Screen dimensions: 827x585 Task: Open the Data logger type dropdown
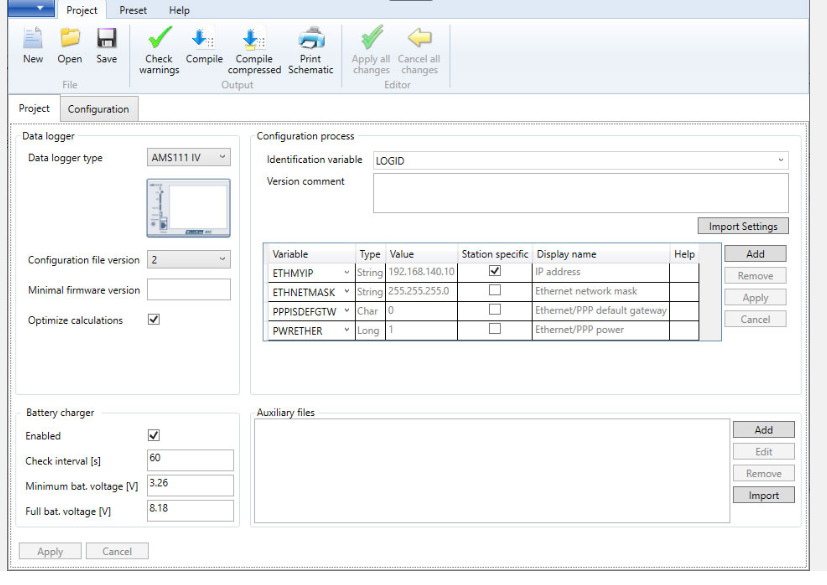[189, 157]
